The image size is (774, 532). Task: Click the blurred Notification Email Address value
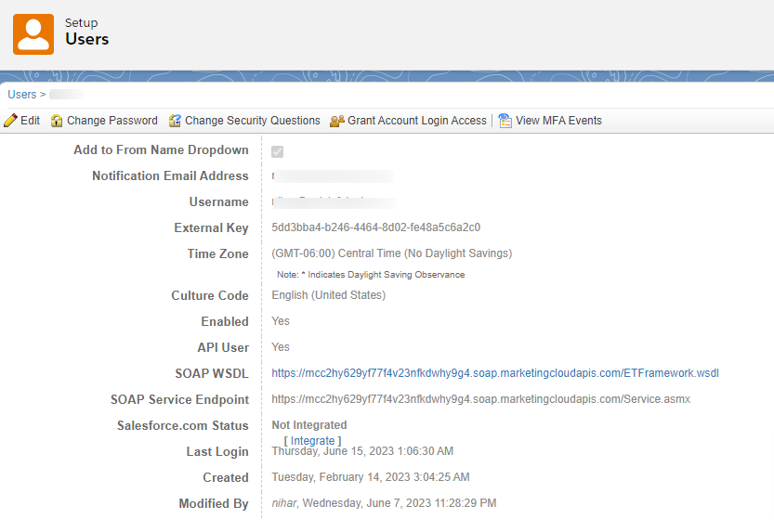click(333, 176)
